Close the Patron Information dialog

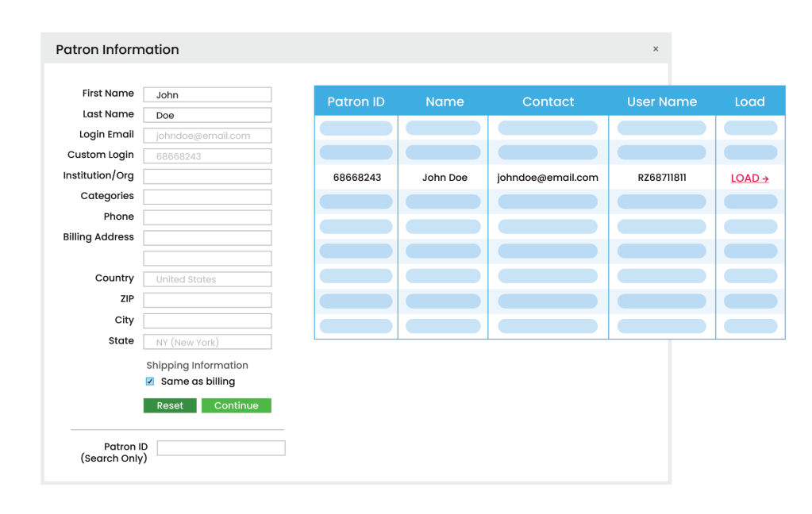pos(656,48)
